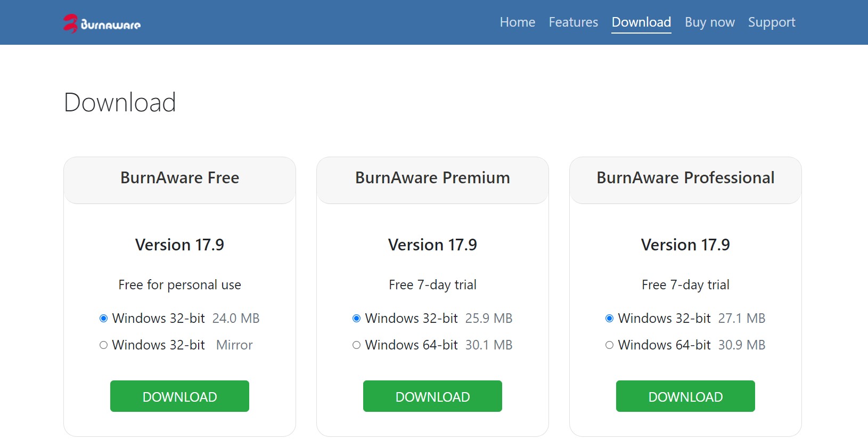
Task: Click the BurnAware Free card heading
Action: point(179,178)
